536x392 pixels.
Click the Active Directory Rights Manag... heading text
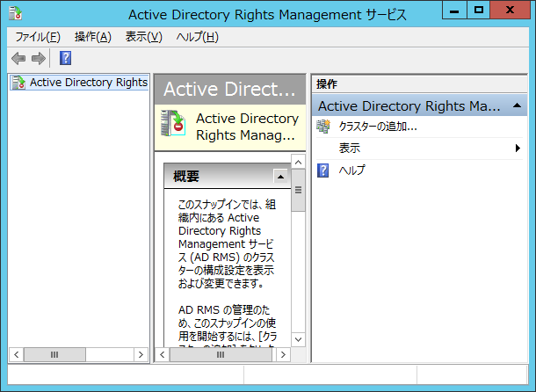[247, 127]
